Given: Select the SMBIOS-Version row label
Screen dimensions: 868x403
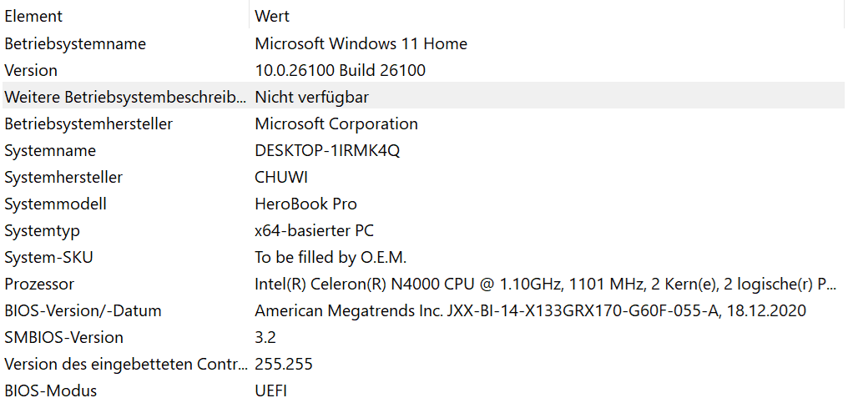Looking at the screenshot, I should pos(63,337).
